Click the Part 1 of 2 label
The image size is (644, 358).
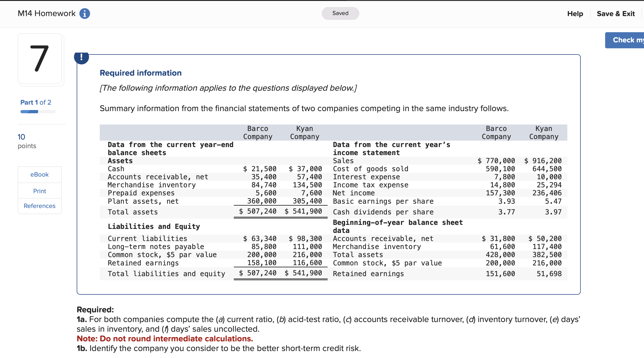click(36, 102)
